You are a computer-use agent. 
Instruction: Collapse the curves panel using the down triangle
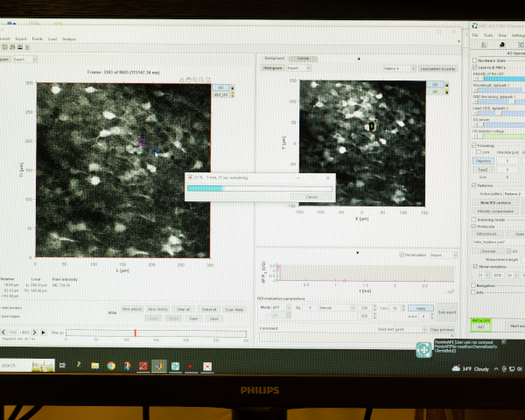click(x=358, y=253)
